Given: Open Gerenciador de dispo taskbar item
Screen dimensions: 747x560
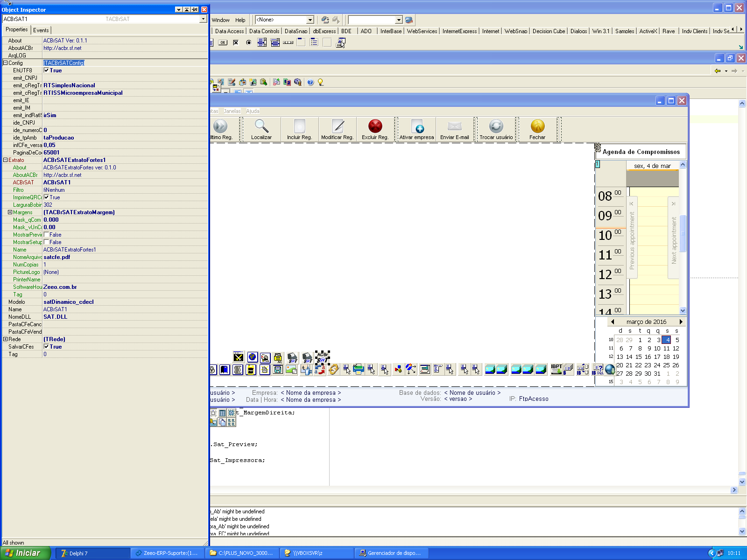Looking at the screenshot, I should [x=391, y=553].
